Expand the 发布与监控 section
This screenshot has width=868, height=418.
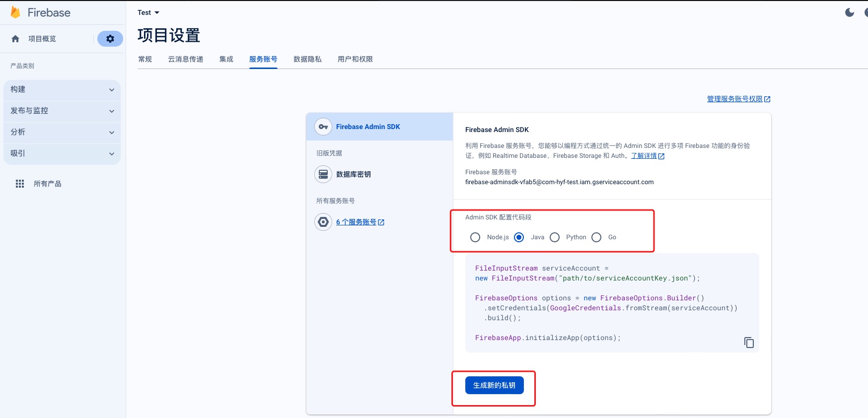[x=62, y=111]
